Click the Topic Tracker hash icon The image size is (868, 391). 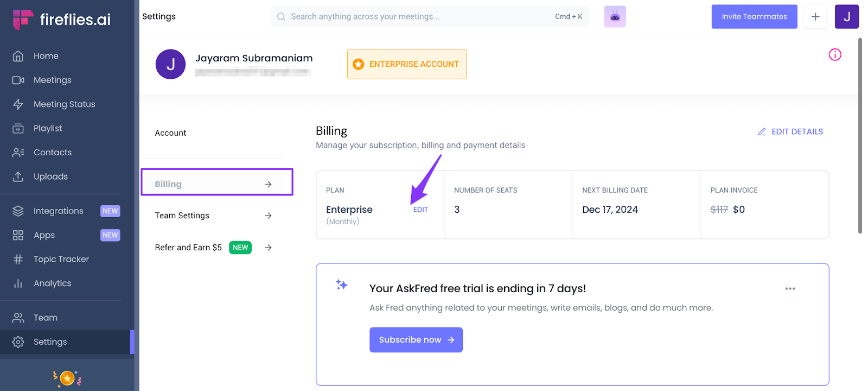[x=18, y=260]
